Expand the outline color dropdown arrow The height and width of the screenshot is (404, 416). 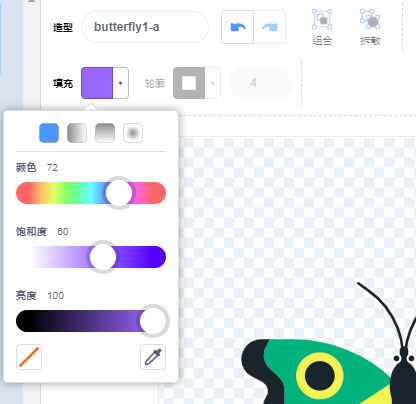pyautogui.click(x=213, y=83)
